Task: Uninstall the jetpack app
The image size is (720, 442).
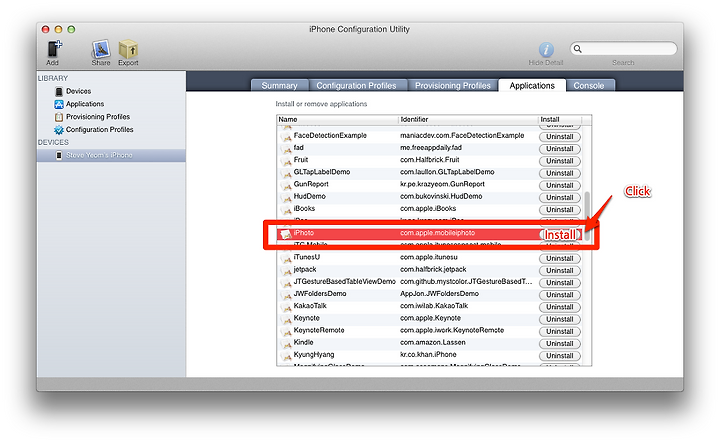Action: coord(560,270)
